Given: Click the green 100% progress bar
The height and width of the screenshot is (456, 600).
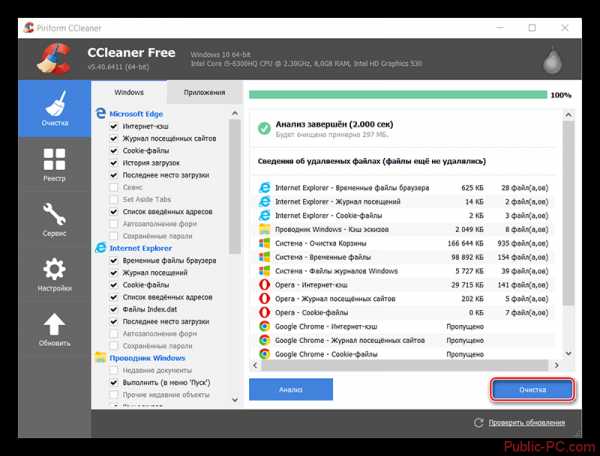Looking at the screenshot, I should (x=398, y=94).
